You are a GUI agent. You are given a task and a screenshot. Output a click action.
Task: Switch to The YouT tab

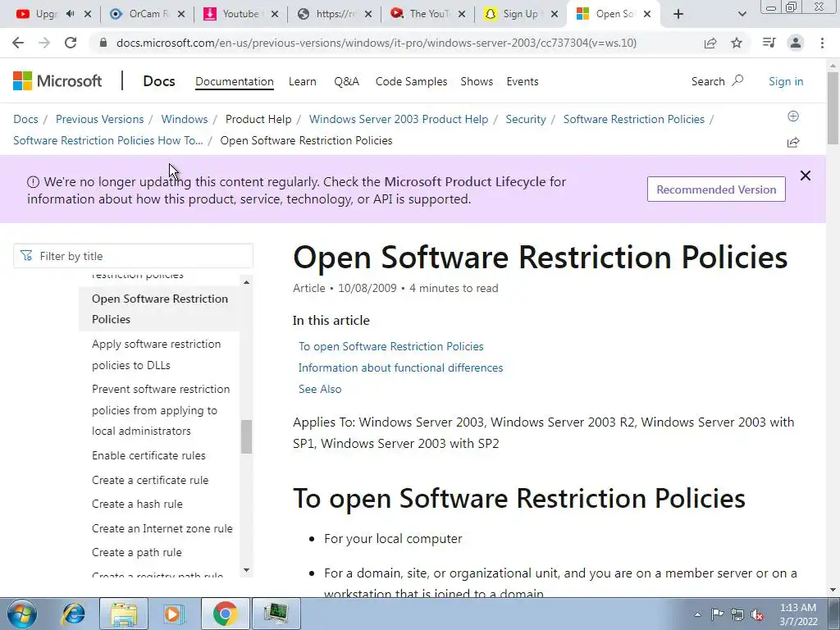pyautogui.click(x=427, y=14)
